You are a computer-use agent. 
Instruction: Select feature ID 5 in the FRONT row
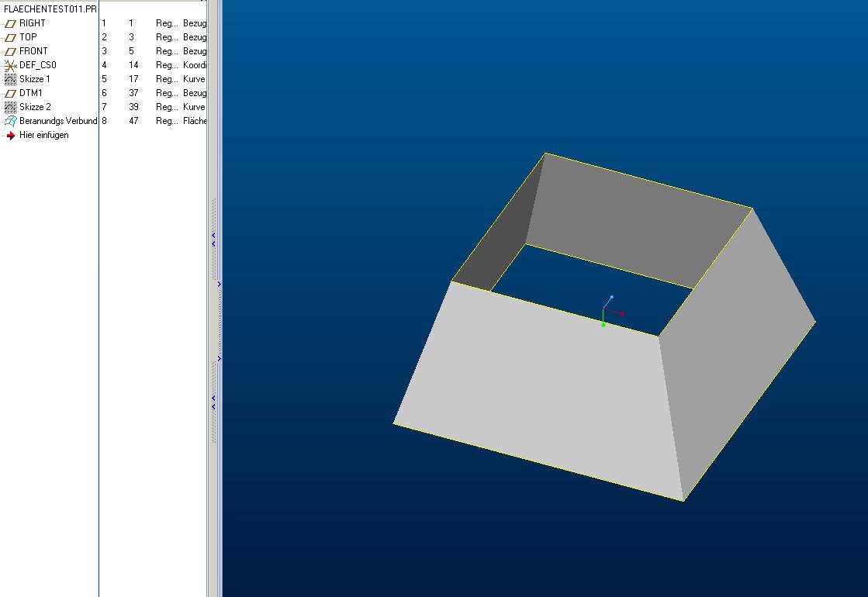tap(131, 50)
